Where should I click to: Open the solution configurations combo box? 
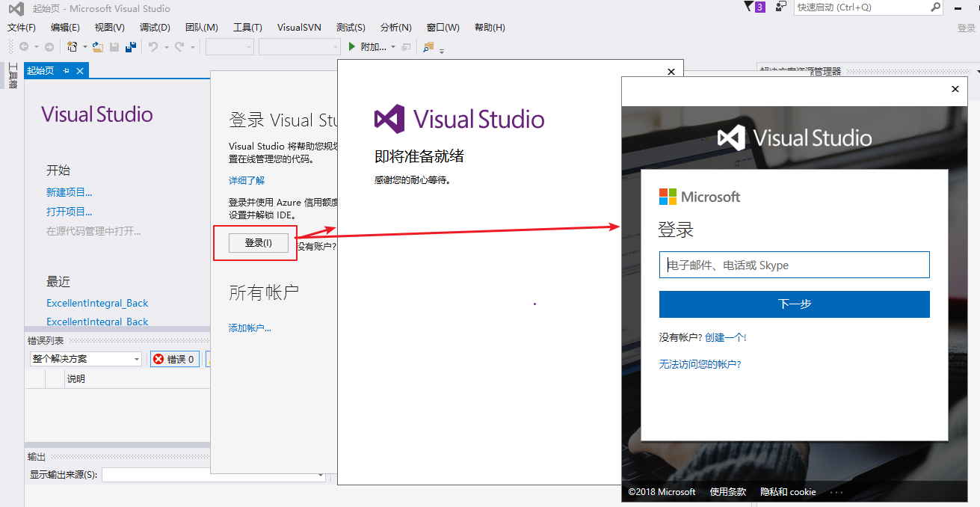229,46
